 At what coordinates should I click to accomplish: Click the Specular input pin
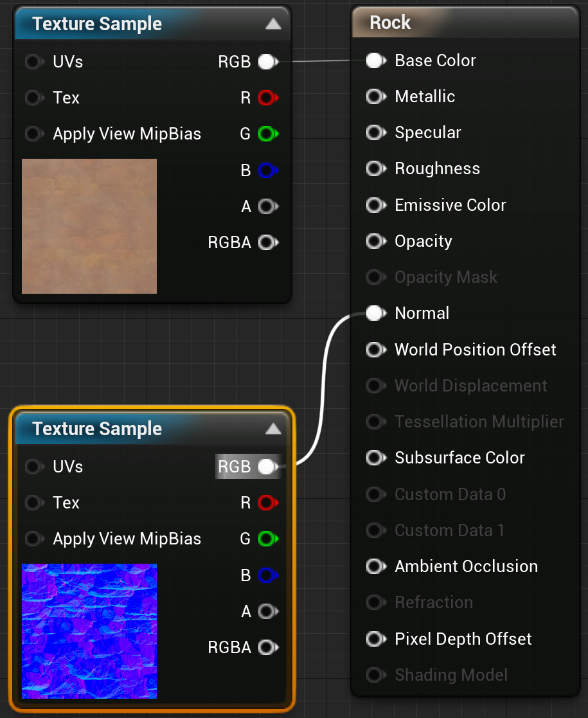pyautogui.click(x=375, y=132)
